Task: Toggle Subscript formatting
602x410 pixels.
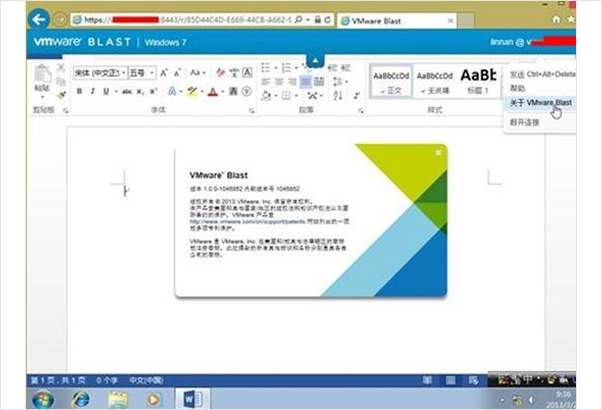Action: [x=141, y=91]
